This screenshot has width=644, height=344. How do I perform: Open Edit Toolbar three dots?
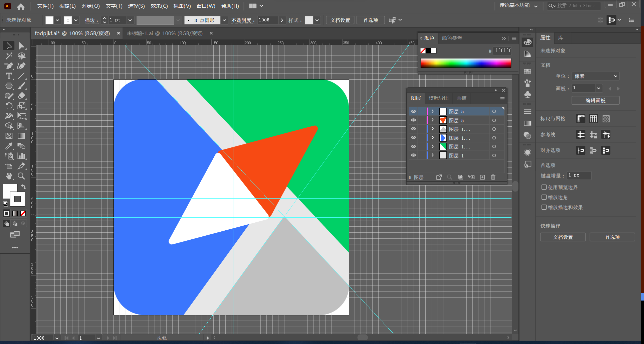(15, 247)
